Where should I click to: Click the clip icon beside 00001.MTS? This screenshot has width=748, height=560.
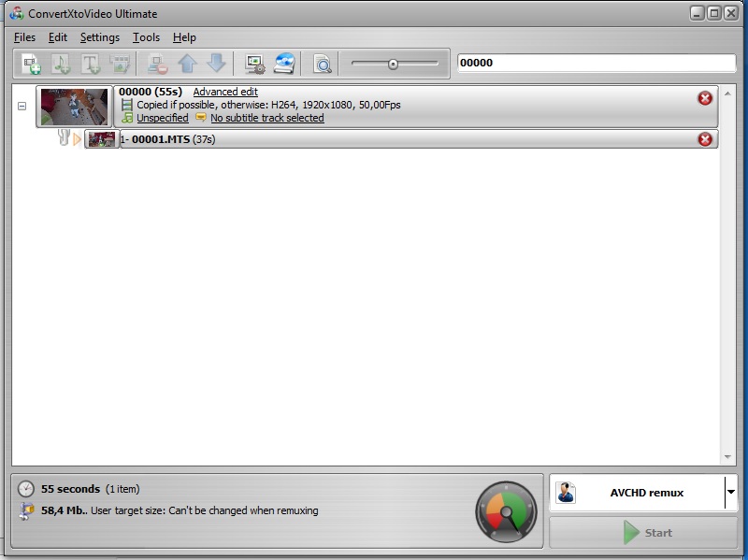tap(64, 137)
